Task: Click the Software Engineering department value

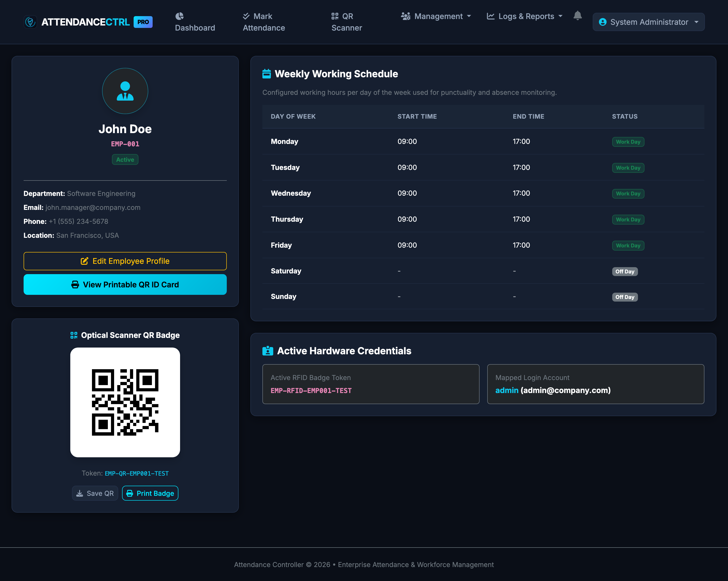Action: pos(101,194)
